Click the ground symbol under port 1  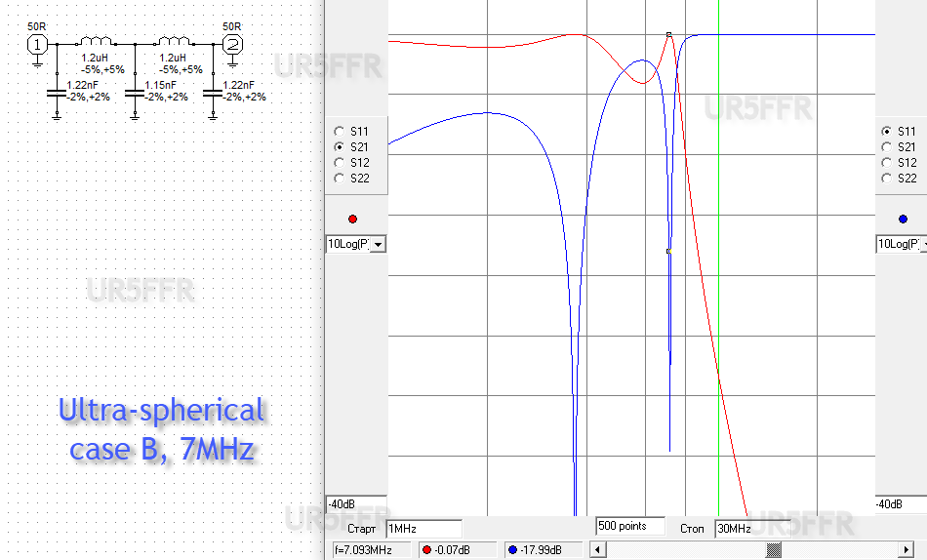37,62
